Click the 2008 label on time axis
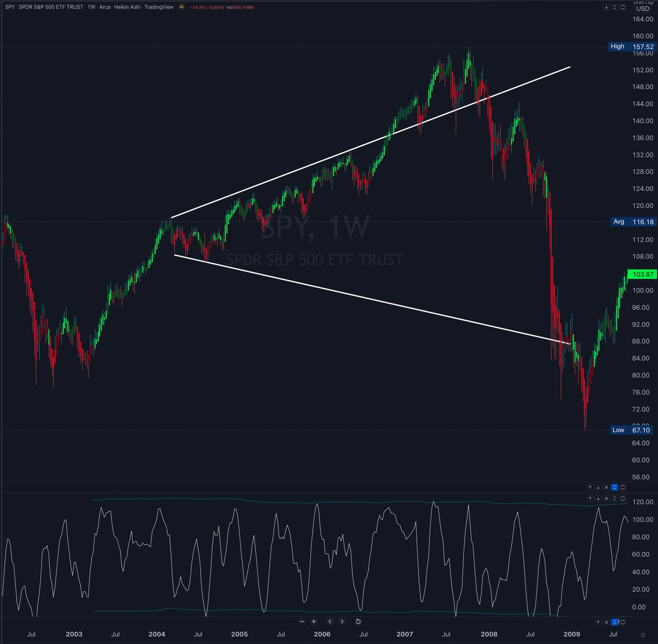Image resolution: width=658 pixels, height=644 pixels. pyautogui.click(x=489, y=634)
